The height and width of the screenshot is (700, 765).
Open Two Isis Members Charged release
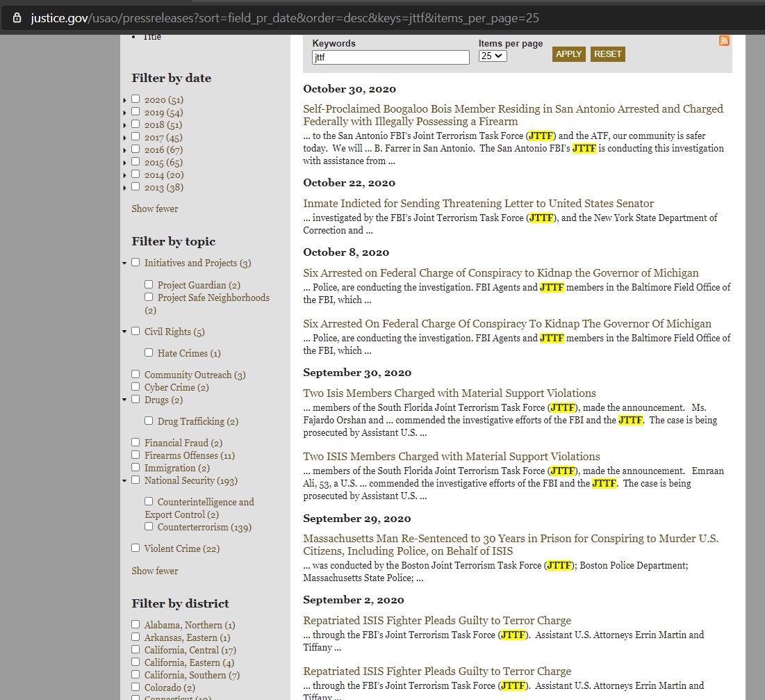pyautogui.click(x=450, y=393)
